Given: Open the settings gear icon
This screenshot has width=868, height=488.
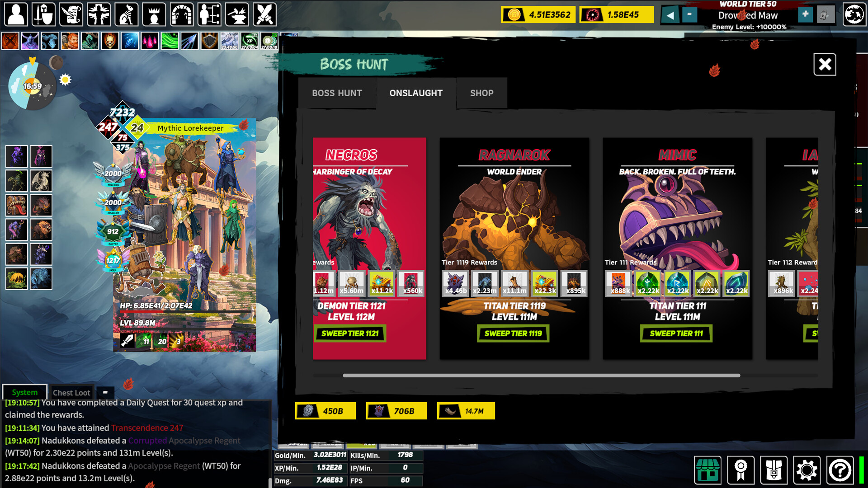Looking at the screenshot, I should (x=807, y=470).
